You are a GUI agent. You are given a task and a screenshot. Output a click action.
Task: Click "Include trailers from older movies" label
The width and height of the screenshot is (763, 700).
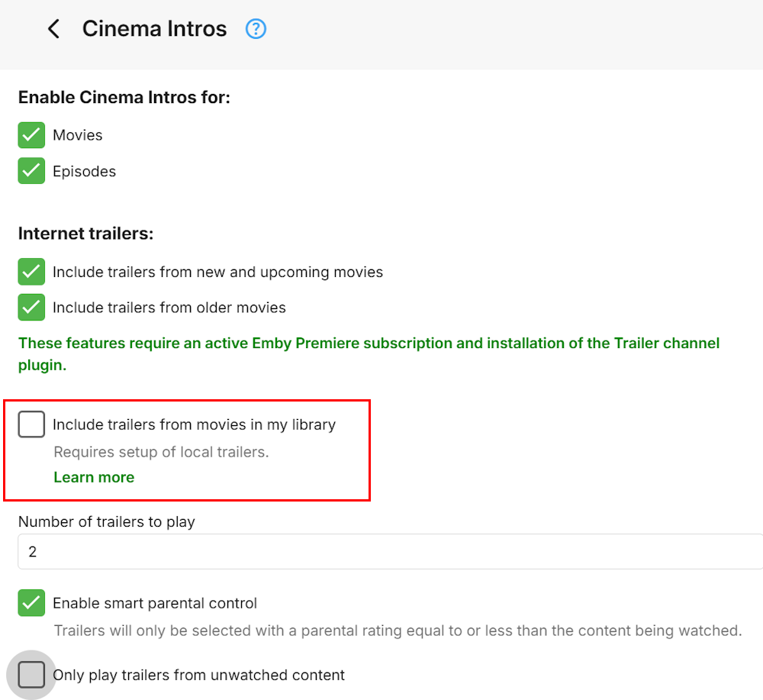[x=169, y=308]
